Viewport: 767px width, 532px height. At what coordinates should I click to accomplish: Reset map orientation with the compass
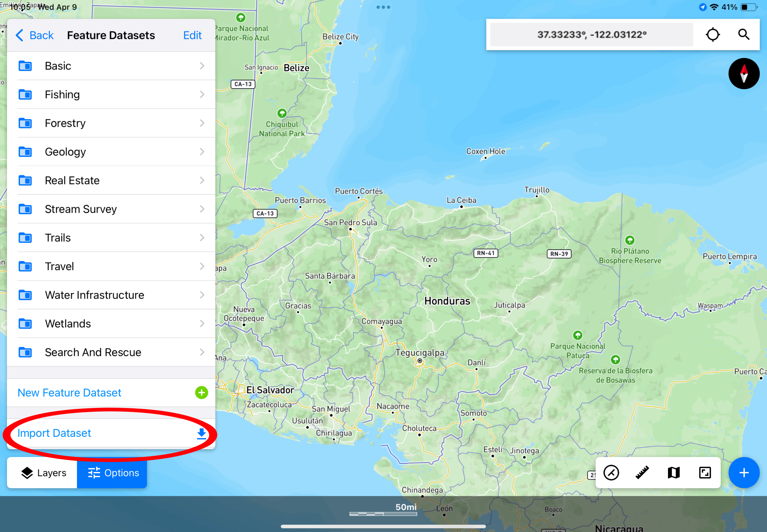coord(744,74)
